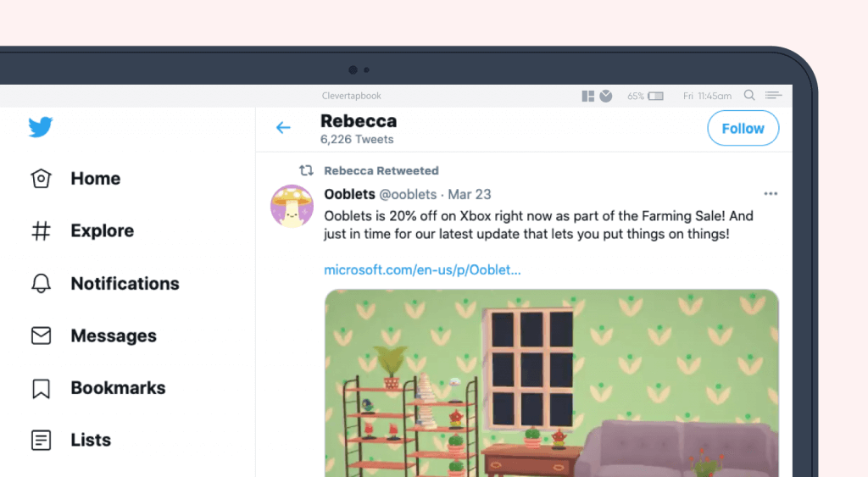This screenshot has height=477, width=868.
Task: Click the Bookmarks ribbon icon
Action: tap(41, 388)
